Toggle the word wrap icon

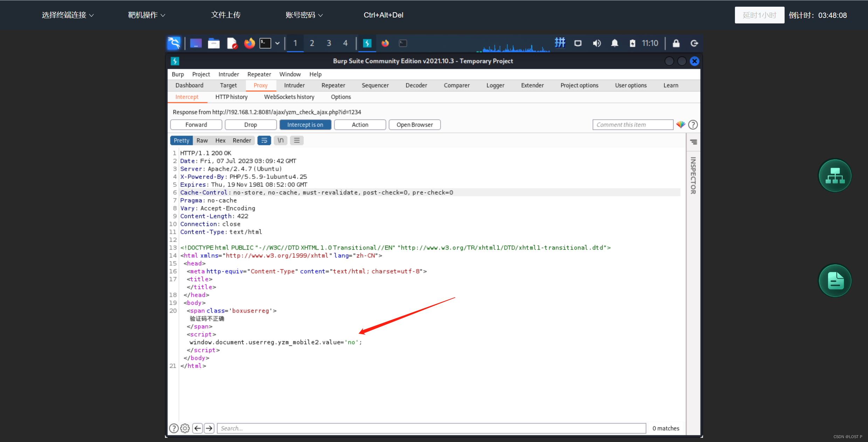[x=264, y=140]
